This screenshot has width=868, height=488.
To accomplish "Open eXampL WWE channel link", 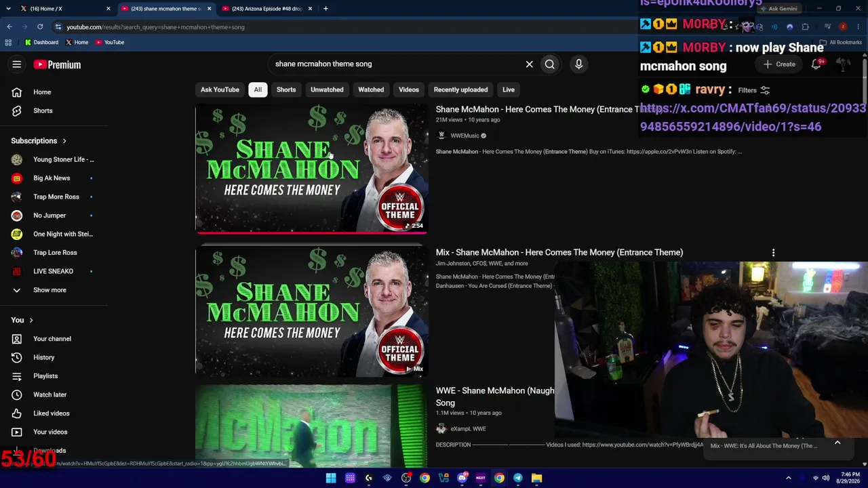I will (468, 429).
